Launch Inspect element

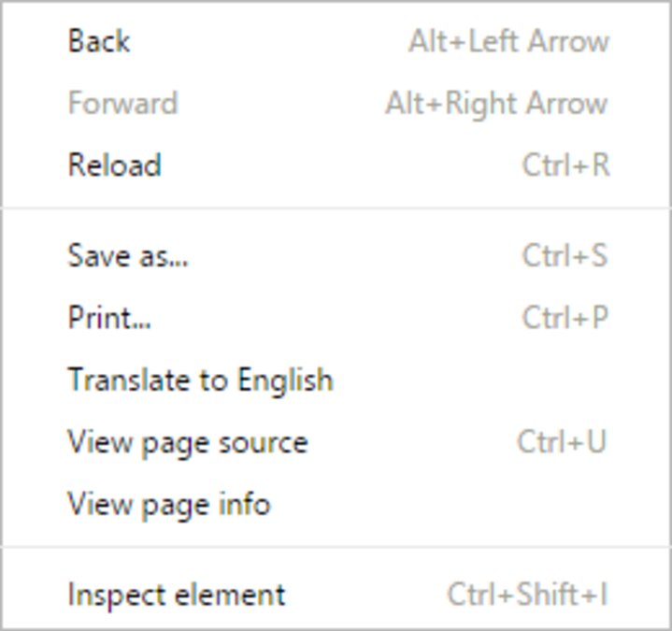pyautogui.click(x=177, y=595)
